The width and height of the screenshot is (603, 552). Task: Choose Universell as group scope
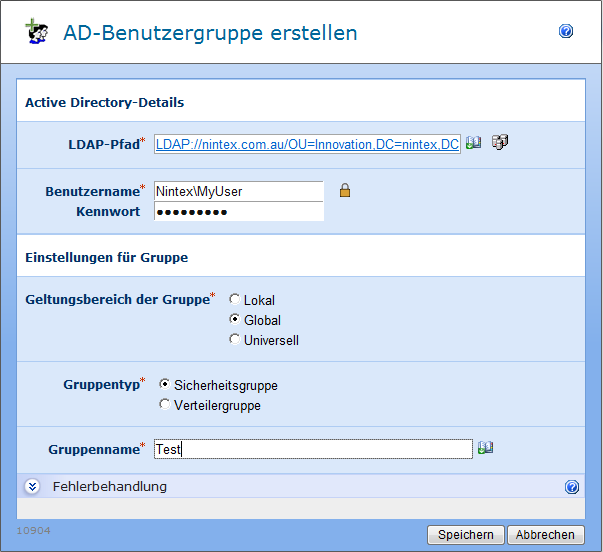(x=235, y=340)
